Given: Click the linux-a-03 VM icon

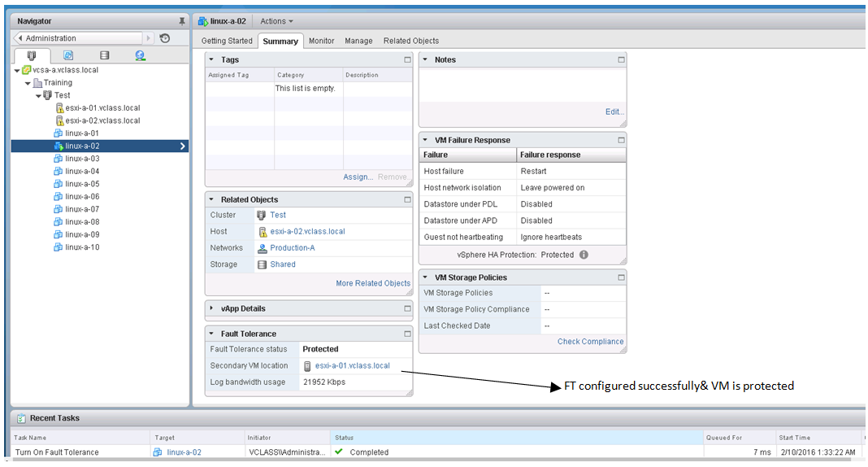Looking at the screenshot, I should [x=58, y=159].
